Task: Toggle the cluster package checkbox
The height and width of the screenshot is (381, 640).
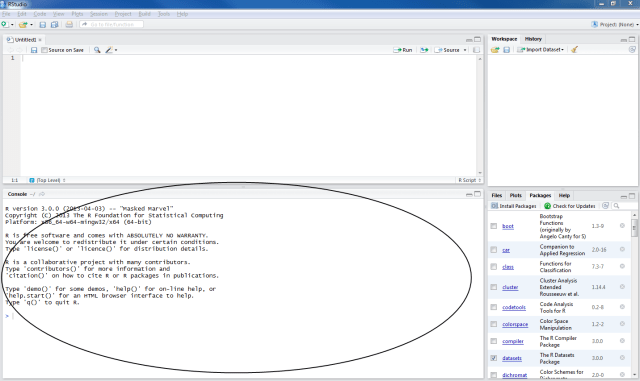Action: pyautogui.click(x=493, y=287)
